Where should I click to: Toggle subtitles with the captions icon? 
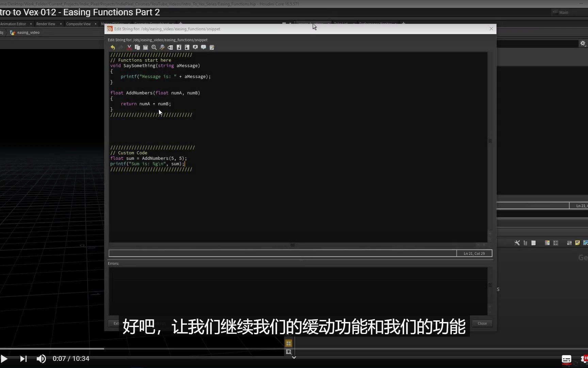(567, 359)
